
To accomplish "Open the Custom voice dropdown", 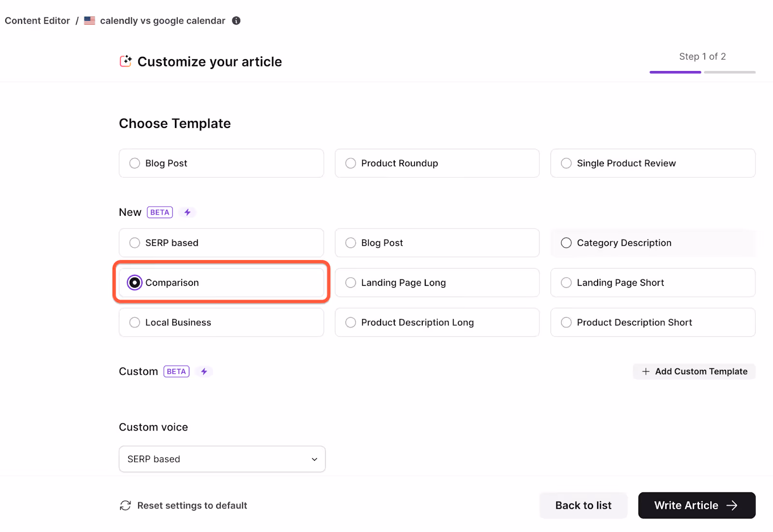I will 222,459.
